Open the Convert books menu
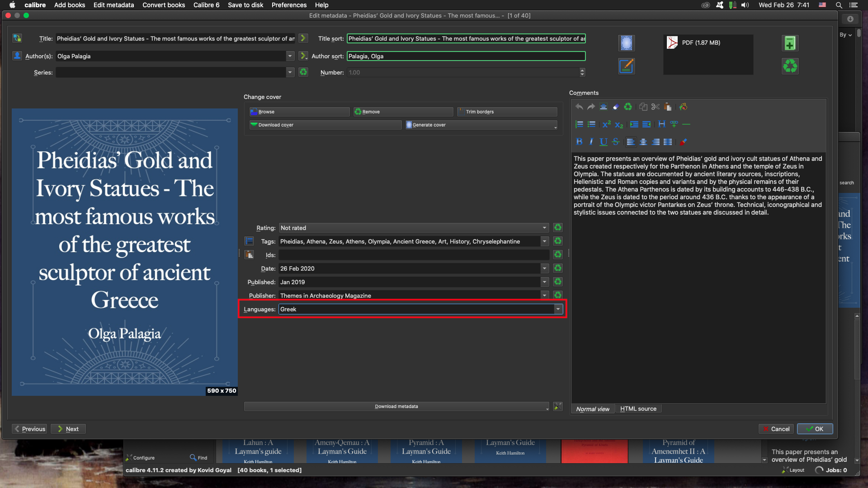The height and width of the screenshot is (488, 868). (164, 5)
